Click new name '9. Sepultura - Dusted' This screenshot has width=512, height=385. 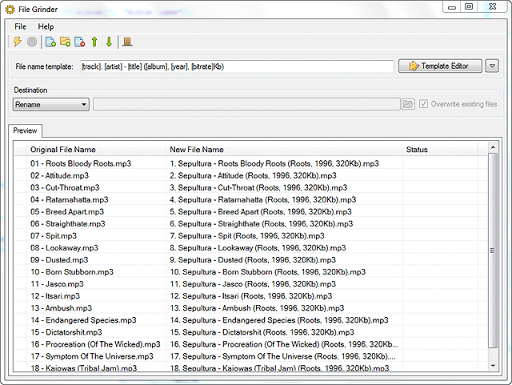[252, 260]
